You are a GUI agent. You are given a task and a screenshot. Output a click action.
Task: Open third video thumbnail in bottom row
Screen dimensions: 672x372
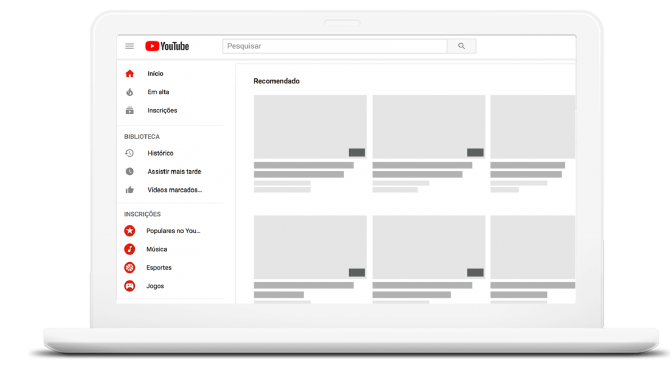(x=533, y=247)
